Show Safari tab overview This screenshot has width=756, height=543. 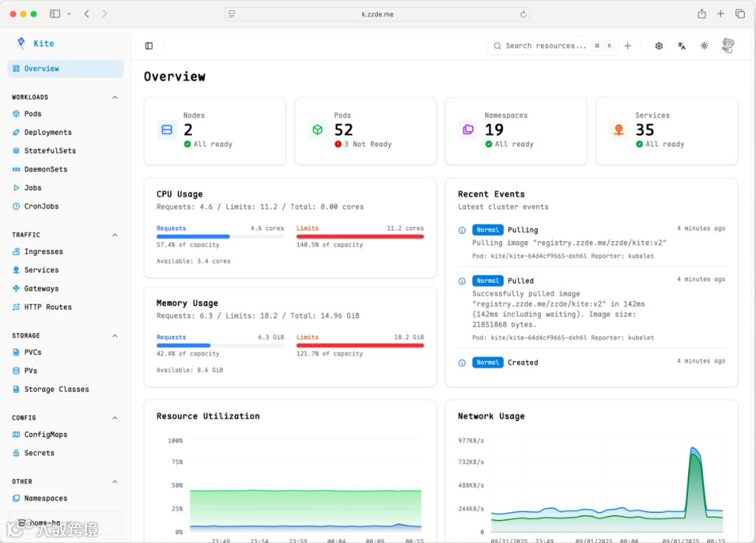coord(740,14)
